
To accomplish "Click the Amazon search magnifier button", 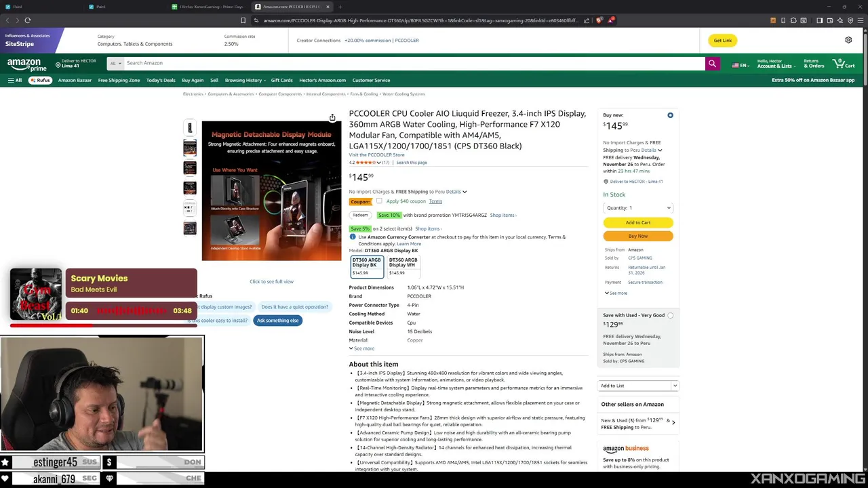I will click(x=712, y=63).
